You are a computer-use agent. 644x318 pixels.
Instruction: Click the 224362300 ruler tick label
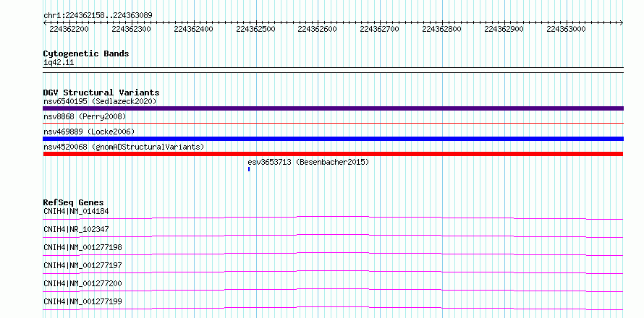click(131, 29)
